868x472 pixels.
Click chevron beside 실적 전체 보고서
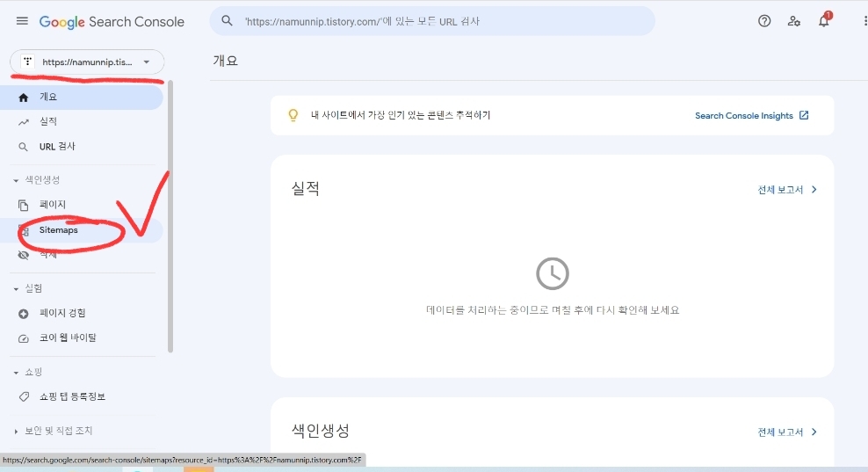pos(814,190)
